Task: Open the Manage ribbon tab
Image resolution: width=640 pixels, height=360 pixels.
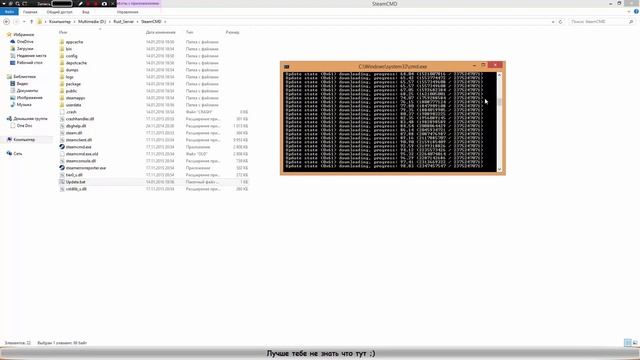Action: 127,12
